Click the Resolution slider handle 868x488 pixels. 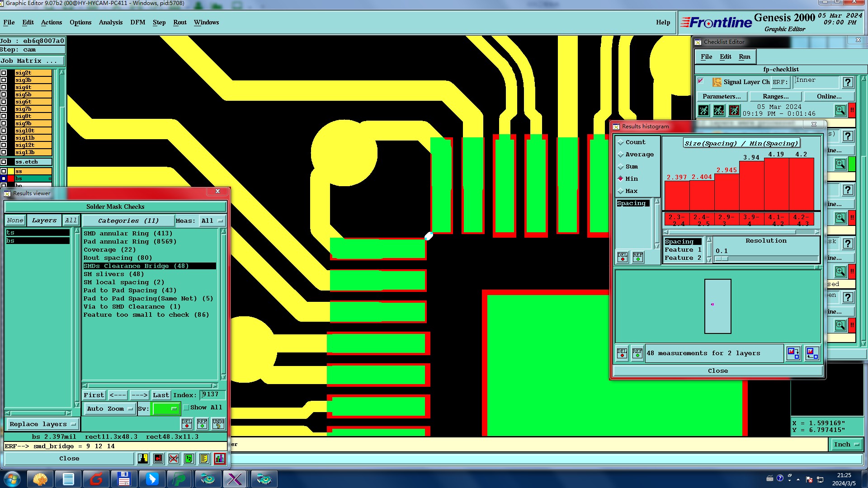pyautogui.click(x=722, y=259)
